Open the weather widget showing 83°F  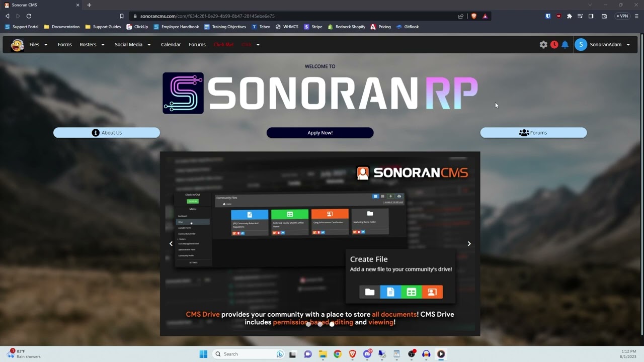24,354
